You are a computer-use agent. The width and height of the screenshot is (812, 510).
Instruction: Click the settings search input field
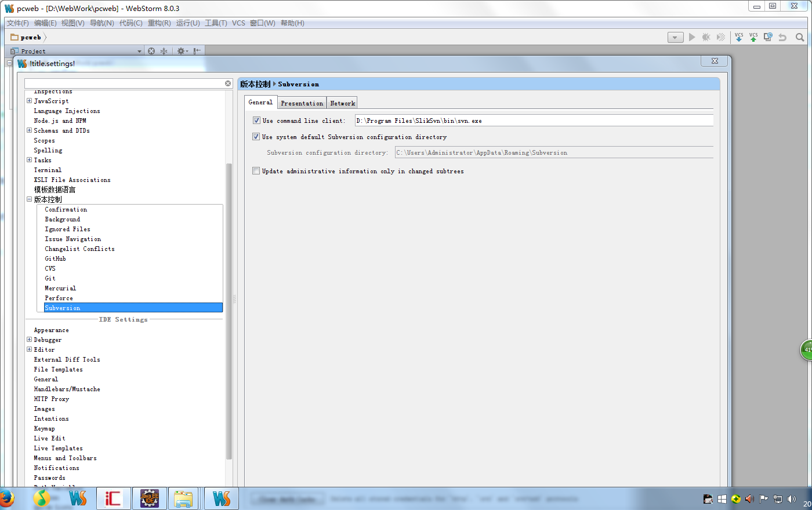click(x=124, y=83)
